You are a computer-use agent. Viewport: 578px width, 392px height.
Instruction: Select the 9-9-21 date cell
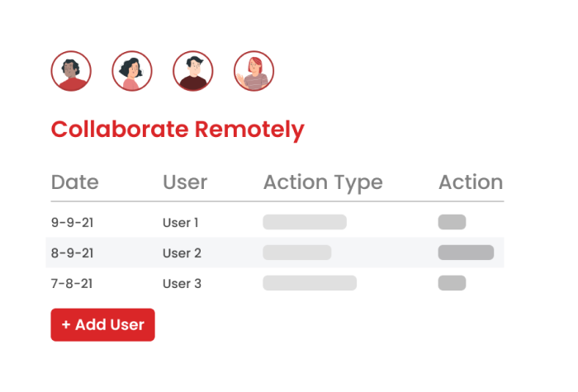[x=70, y=222]
